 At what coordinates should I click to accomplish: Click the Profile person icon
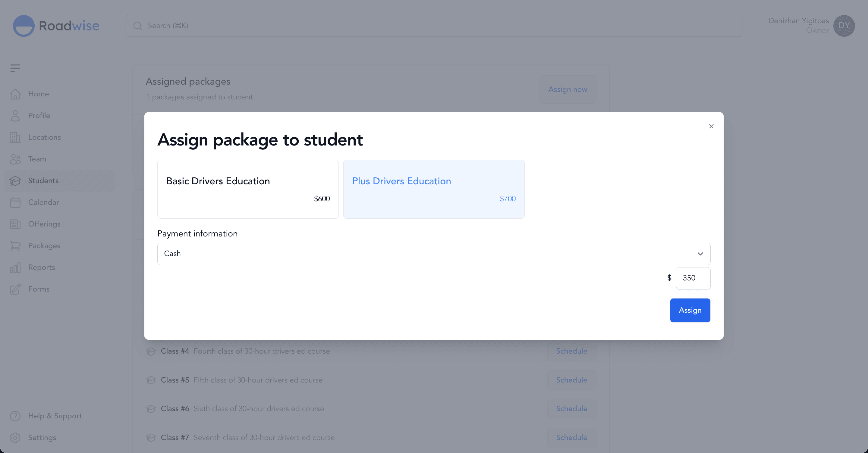tap(15, 116)
